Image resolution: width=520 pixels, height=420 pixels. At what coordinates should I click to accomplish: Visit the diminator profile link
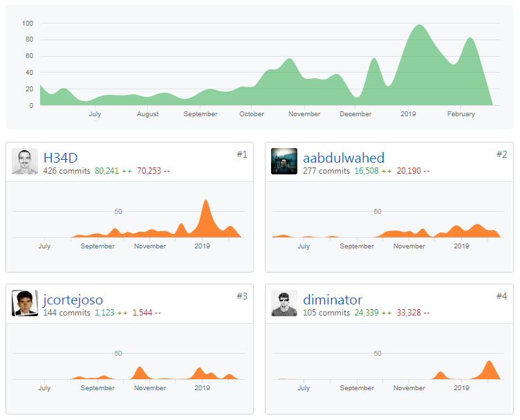[333, 300]
